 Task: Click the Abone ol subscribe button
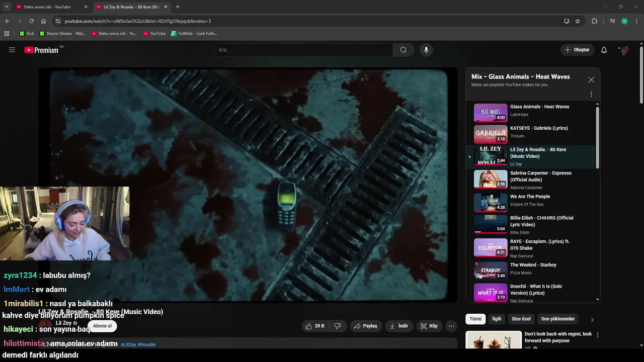click(x=102, y=326)
